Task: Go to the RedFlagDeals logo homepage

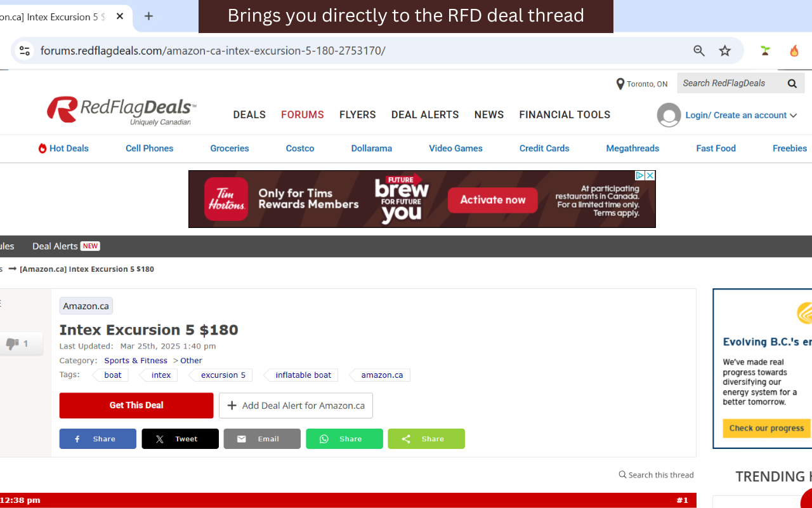Action: [x=121, y=110]
